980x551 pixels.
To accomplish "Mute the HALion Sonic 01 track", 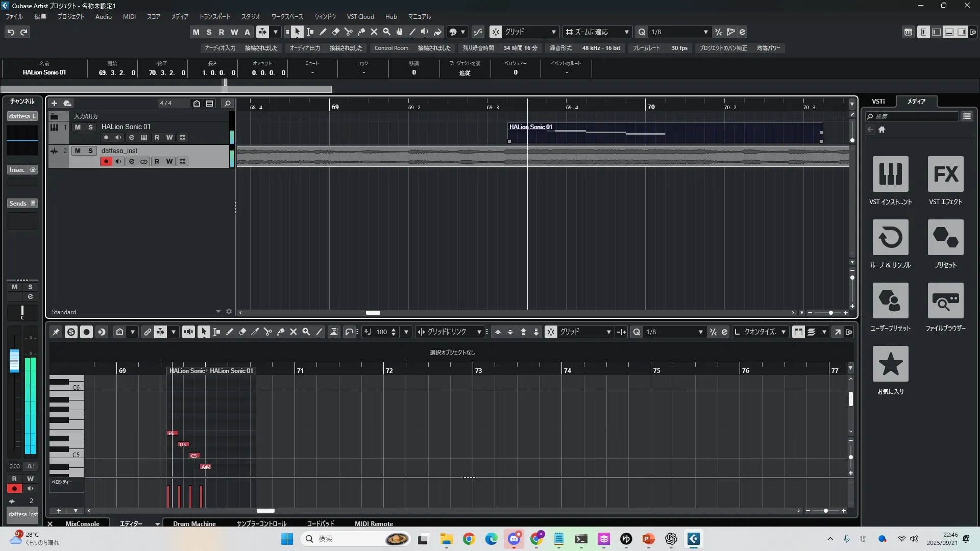I will pyautogui.click(x=78, y=127).
